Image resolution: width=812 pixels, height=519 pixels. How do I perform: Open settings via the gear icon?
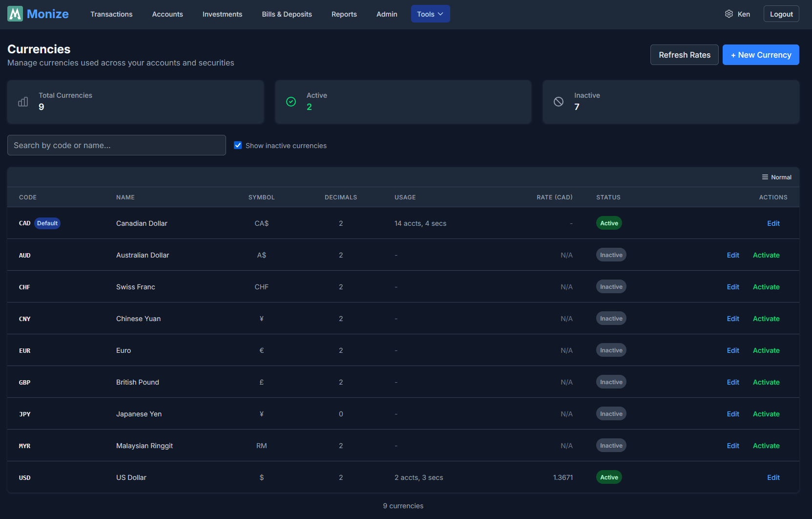coord(729,14)
